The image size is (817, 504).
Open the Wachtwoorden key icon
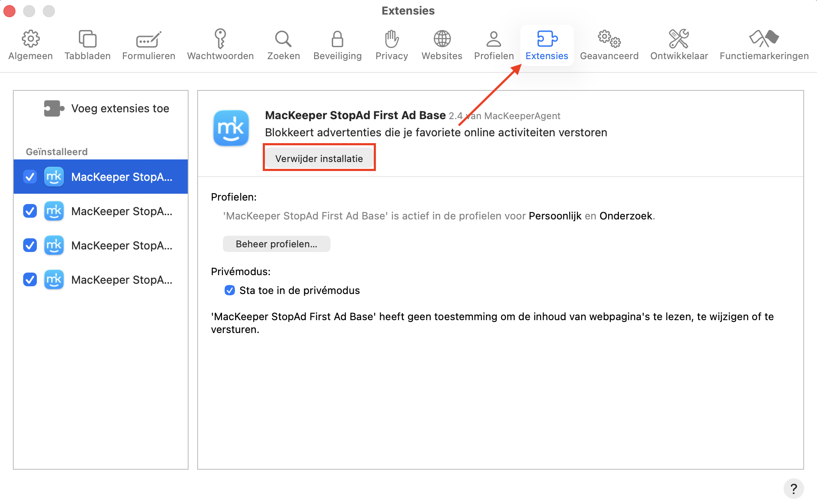[x=220, y=39]
